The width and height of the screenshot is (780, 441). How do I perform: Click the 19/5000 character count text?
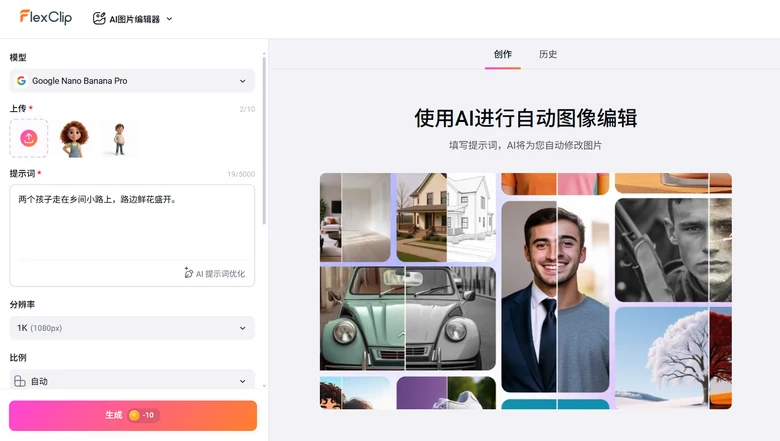(x=241, y=174)
